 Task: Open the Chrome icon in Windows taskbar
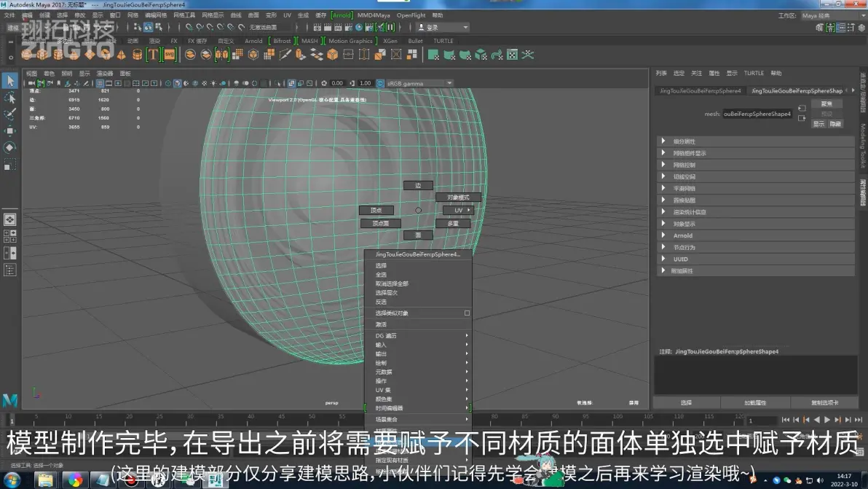pos(75,480)
